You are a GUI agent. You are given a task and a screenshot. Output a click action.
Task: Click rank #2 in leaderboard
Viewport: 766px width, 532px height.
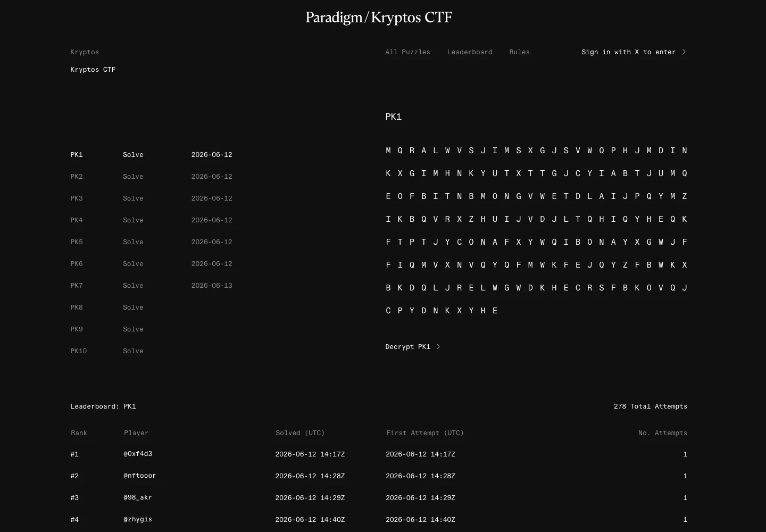(x=74, y=476)
